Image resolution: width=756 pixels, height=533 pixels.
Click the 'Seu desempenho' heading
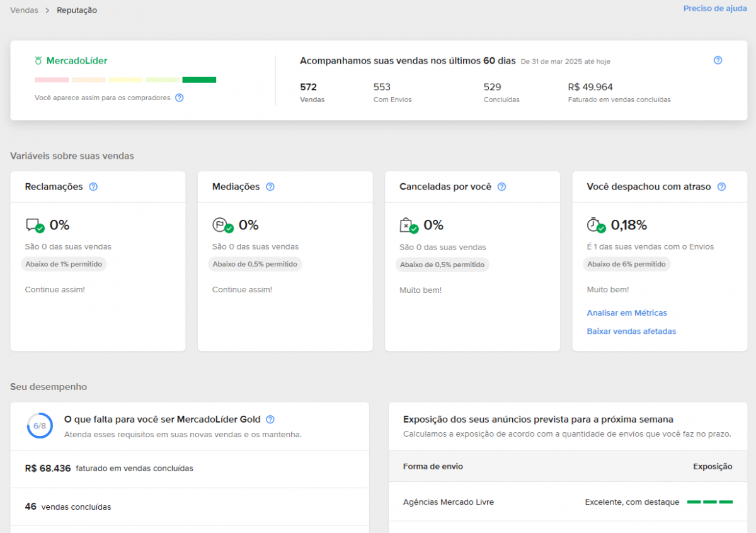pyautogui.click(x=49, y=387)
